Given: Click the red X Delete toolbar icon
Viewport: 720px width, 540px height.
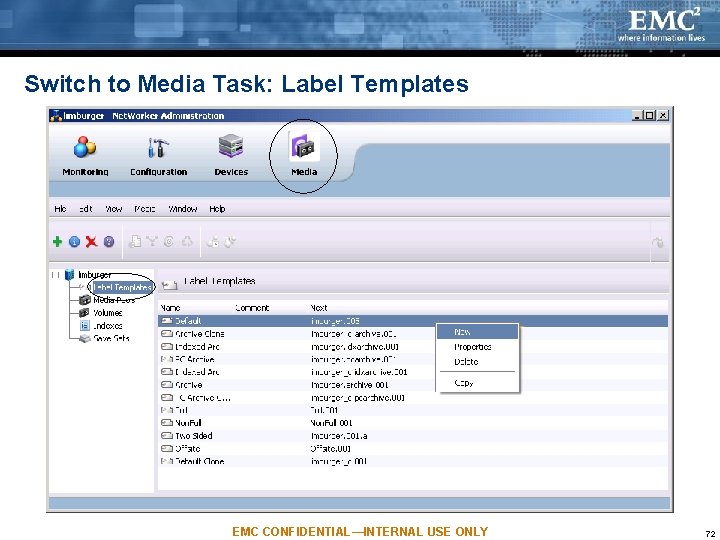Looking at the screenshot, I should (x=91, y=242).
